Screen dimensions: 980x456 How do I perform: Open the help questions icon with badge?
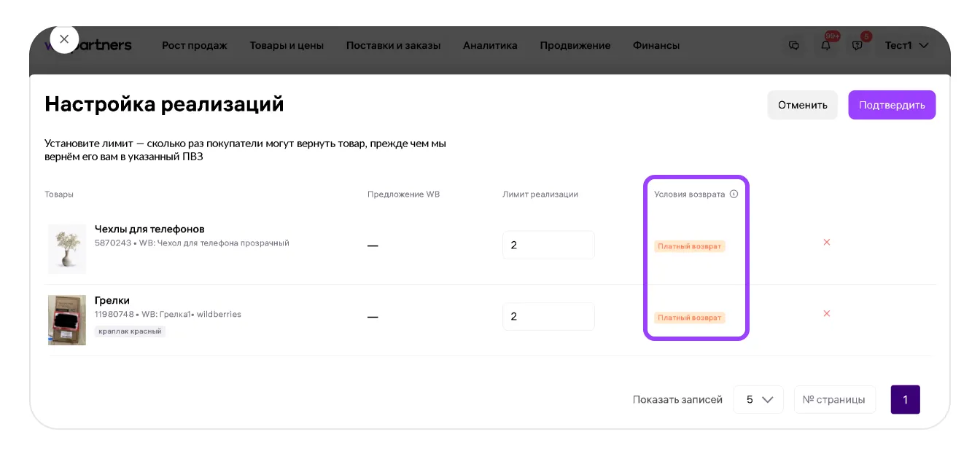click(857, 45)
